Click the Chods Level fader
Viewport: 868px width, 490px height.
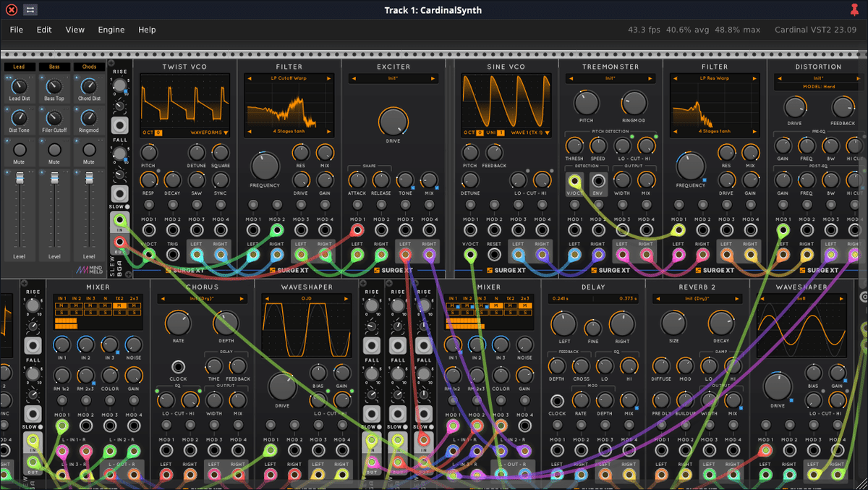89,178
